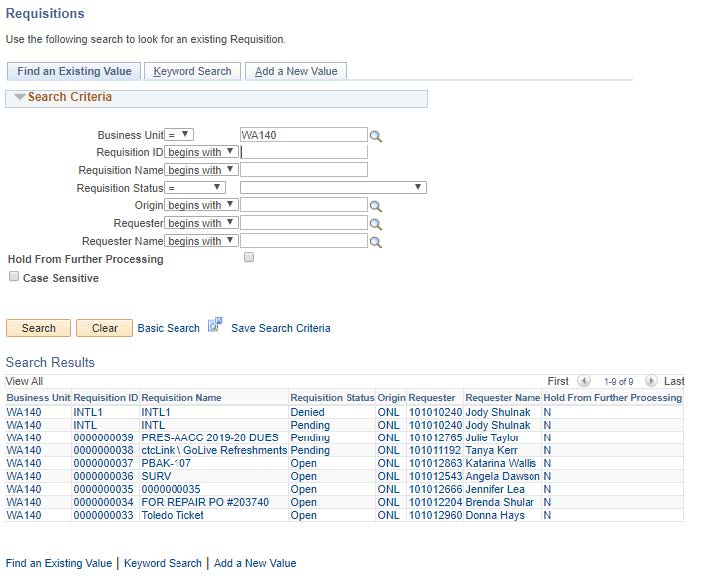The width and height of the screenshot is (709, 581).
Task: Click the Save Search Criteria icon
Action: click(215, 326)
